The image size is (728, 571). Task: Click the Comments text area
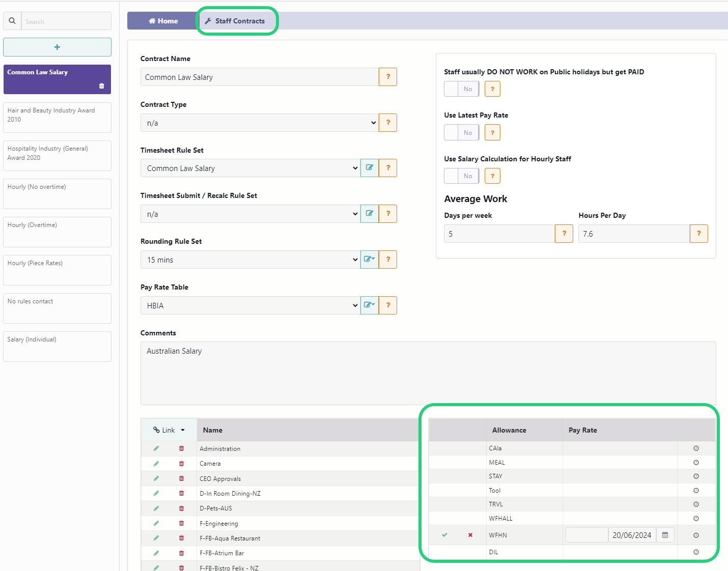[x=428, y=373]
